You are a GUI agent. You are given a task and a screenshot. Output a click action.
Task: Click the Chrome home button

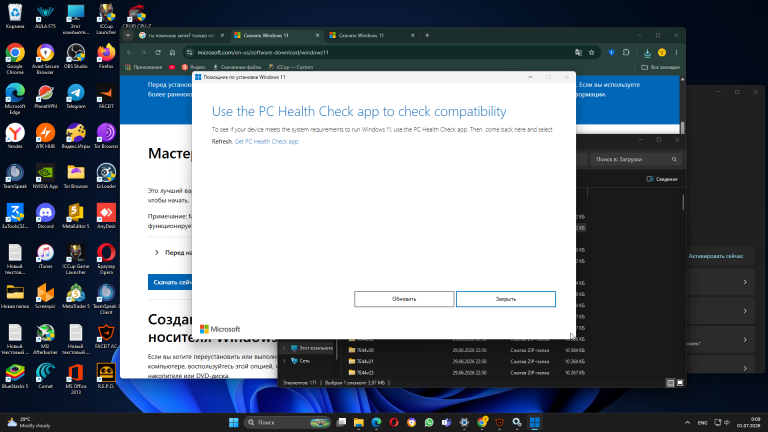click(x=172, y=52)
